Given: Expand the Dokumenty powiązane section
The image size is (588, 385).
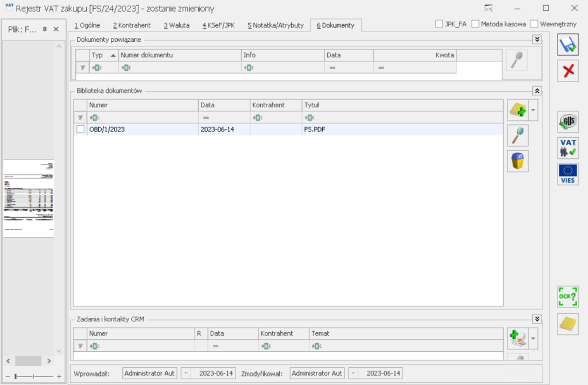Looking at the screenshot, I should point(537,40).
